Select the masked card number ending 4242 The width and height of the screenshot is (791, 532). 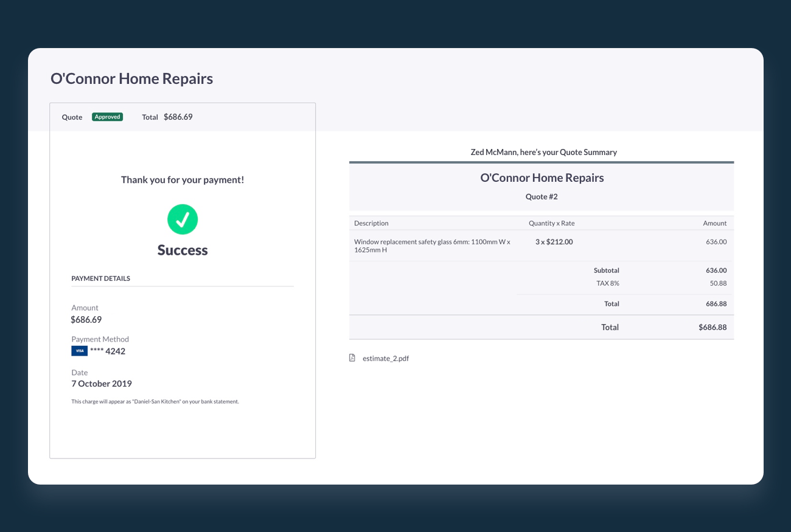[x=108, y=351]
